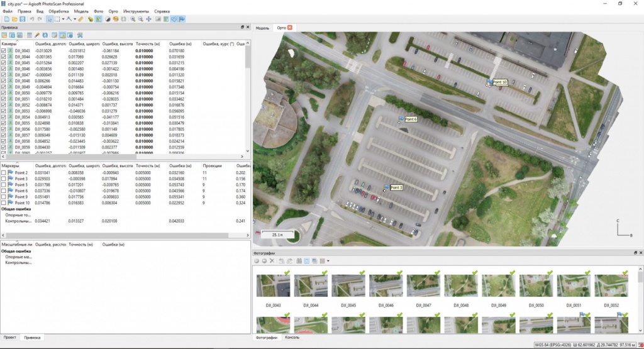
Task: Toggle the show markers flag icon
Action: pyautogui.click(x=182, y=19)
